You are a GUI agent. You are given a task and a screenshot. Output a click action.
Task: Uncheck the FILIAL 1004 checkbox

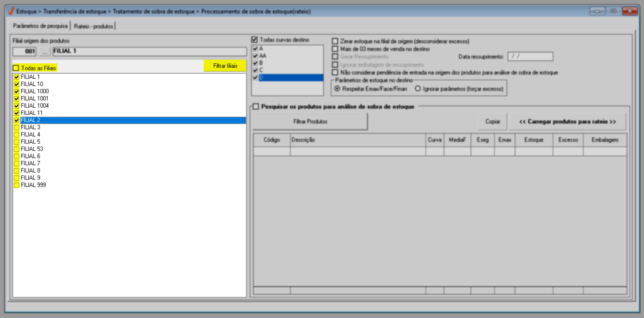pyautogui.click(x=17, y=106)
